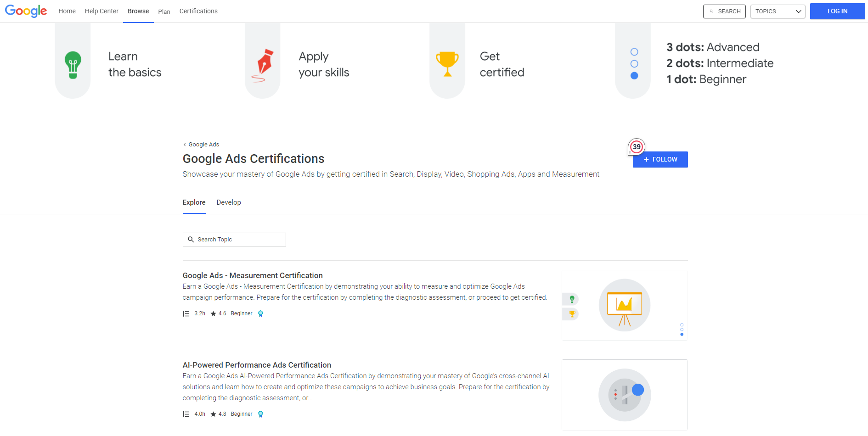
Task: Switch to the Develop tab
Action: [229, 202]
